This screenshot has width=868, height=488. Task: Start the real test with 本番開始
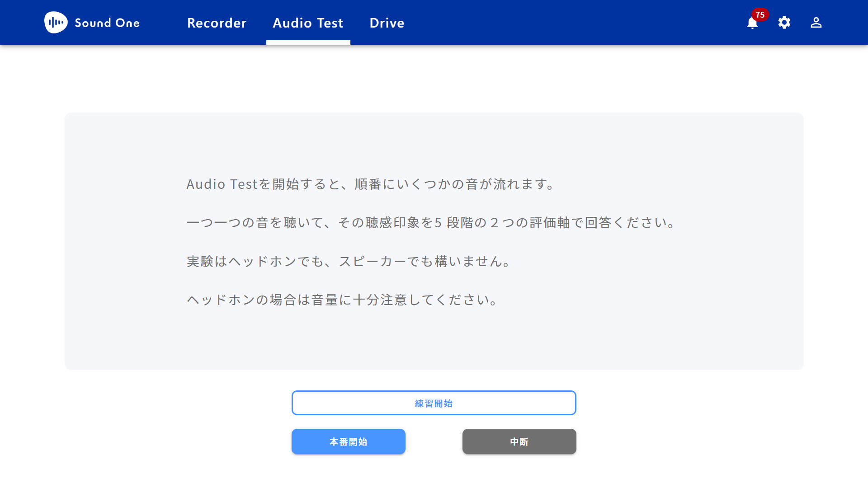(349, 441)
